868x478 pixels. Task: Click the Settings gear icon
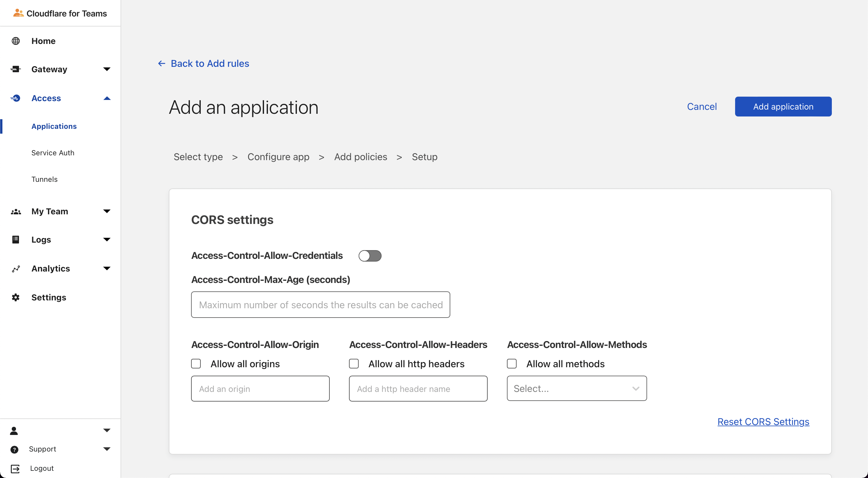(x=16, y=298)
